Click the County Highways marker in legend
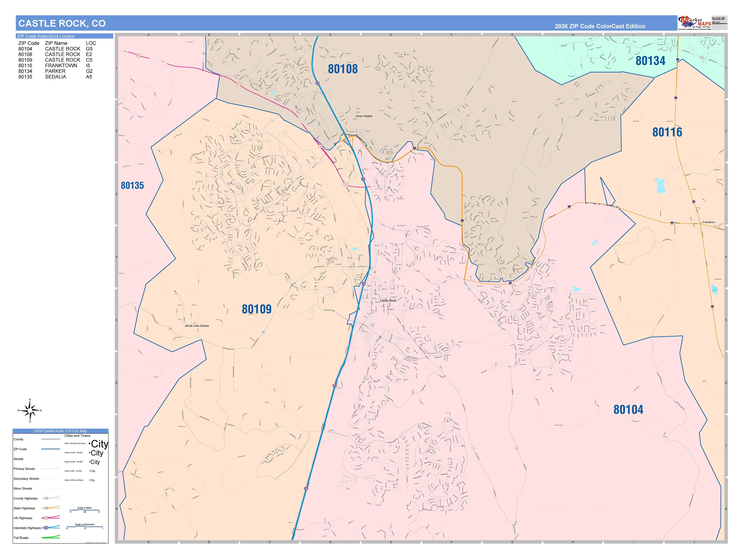Screen dimensions: 743x560 click(x=46, y=498)
